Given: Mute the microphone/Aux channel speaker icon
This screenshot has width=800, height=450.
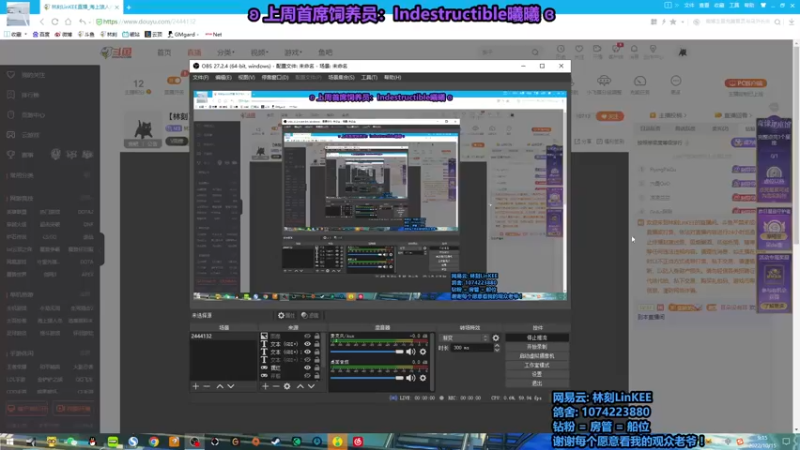Looking at the screenshot, I should click(410, 352).
